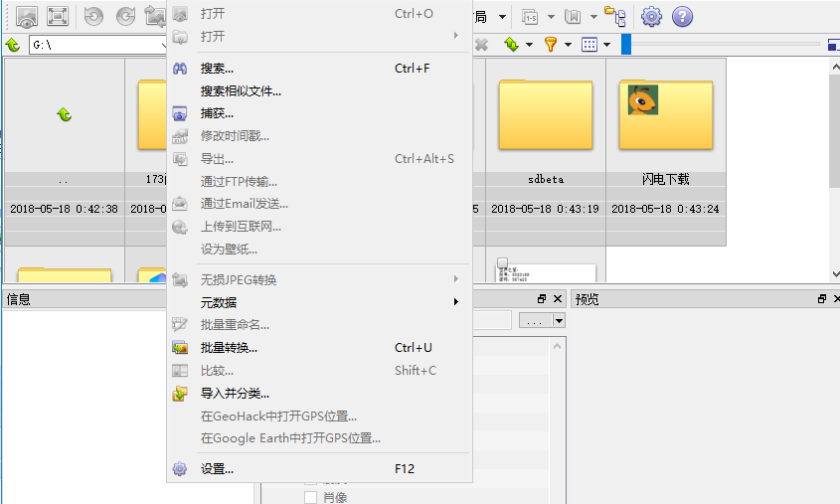Click 批量重命名... menu entry
This screenshot has height=504, width=840.
[319, 325]
